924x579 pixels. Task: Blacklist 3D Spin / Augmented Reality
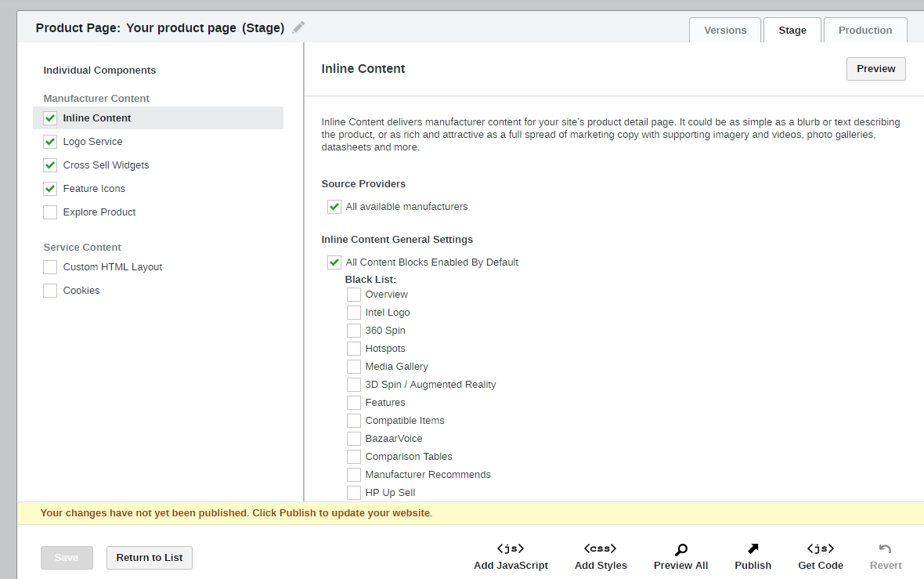pos(354,385)
